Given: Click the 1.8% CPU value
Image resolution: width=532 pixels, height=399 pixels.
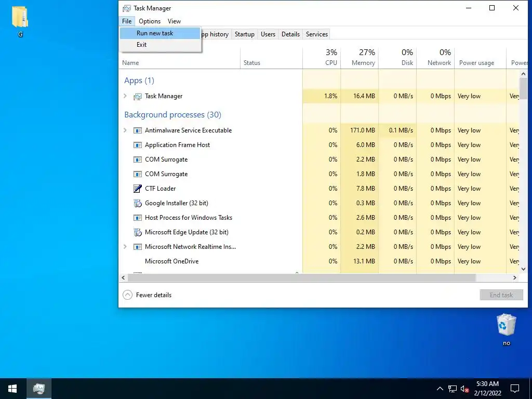Looking at the screenshot, I should [331, 96].
